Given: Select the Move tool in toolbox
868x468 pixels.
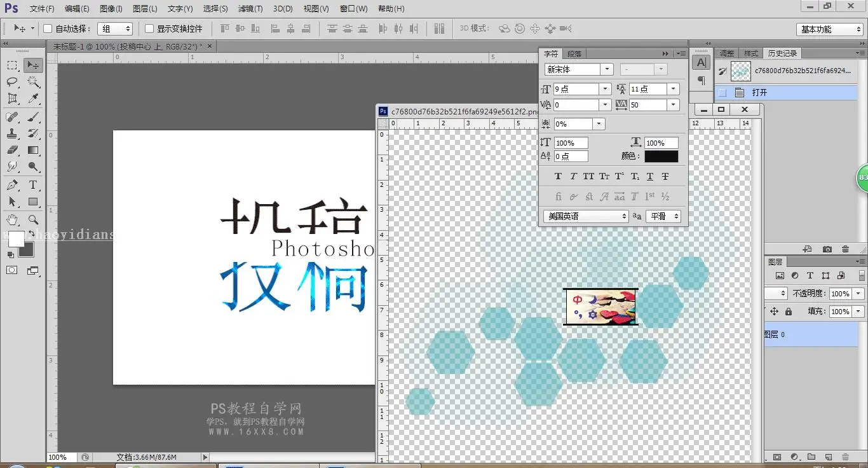Looking at the screenshot, I should (x=33, y=65).
